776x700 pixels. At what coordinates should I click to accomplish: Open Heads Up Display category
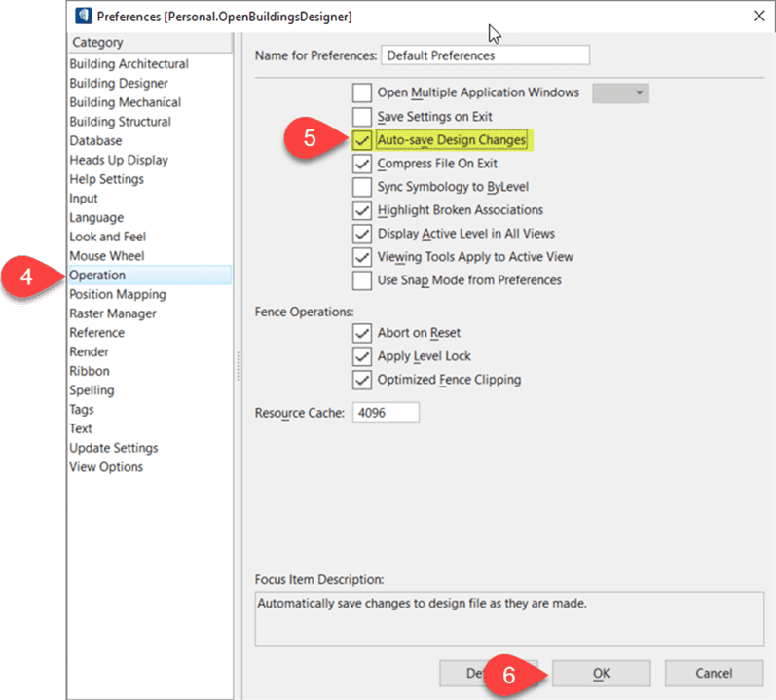[x=150, y=160]
